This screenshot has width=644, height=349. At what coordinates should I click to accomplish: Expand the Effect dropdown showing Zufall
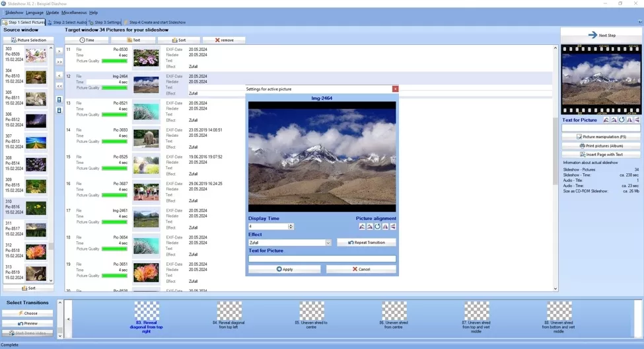tap(328, 243)
